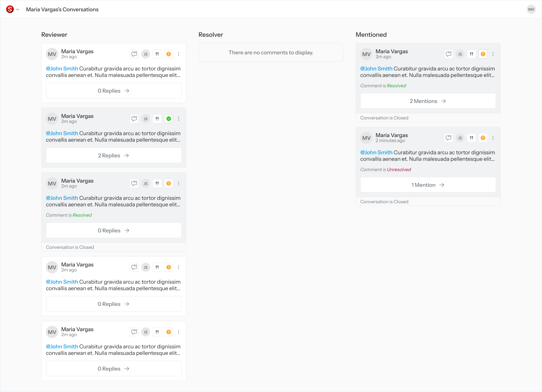Image resolution: width=542 pixels, height=392 pixels.
Task: Click JS avatar on the 2 Mentions card
Action: tap(460, 54)
